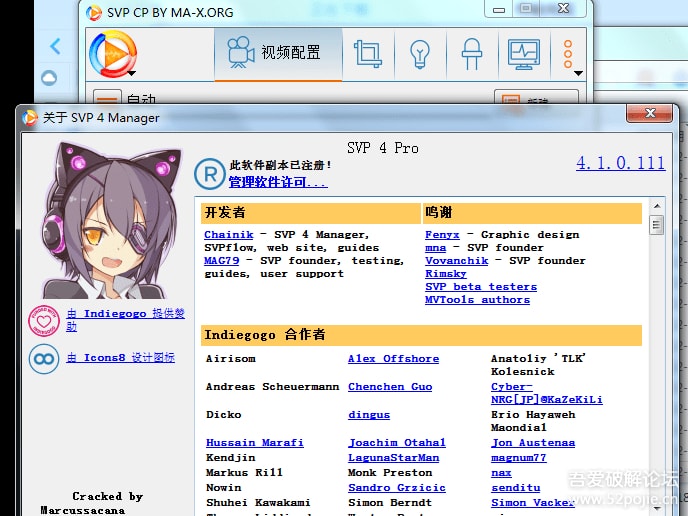The width and height of the screenshot is (688, 516).
Task: Open the 由 Indiegogo 提供赞助 link
Action: point(125,320)
